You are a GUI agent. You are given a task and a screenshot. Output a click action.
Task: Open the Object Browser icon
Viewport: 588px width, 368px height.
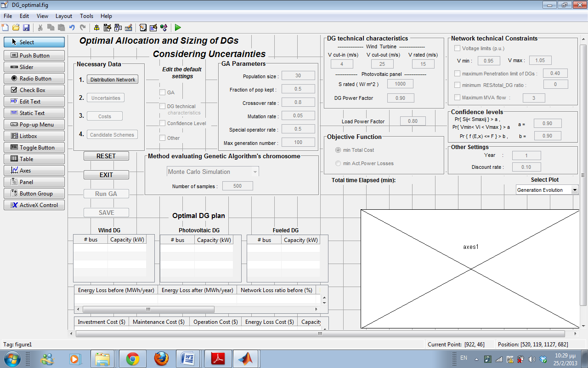point(164,28)
